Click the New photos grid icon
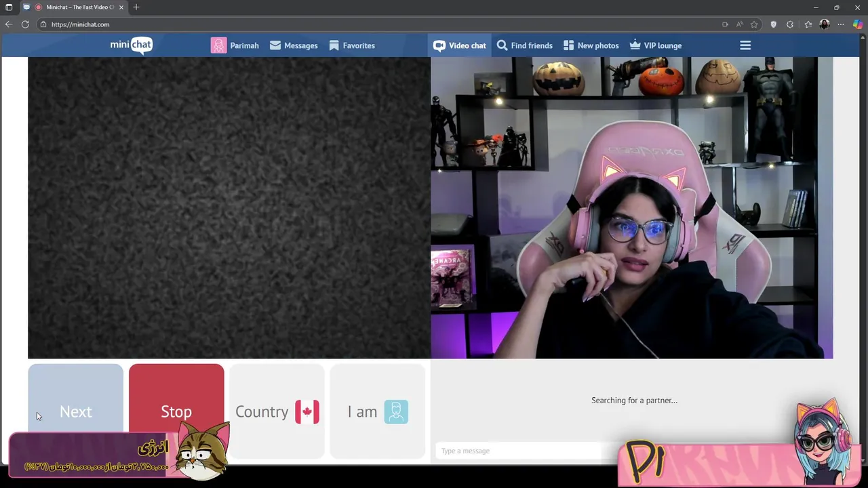868x488 pixels. click(x=568, y=45)
